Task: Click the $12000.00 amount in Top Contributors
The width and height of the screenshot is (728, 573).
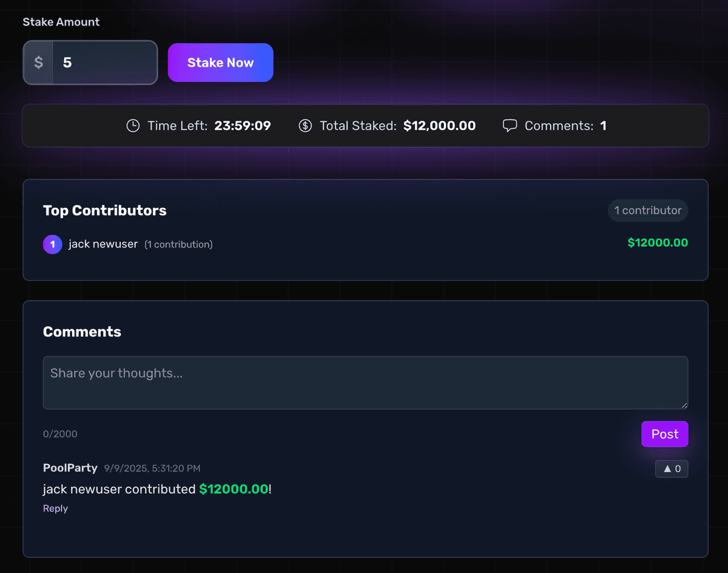Action: [x=658, y=243]
